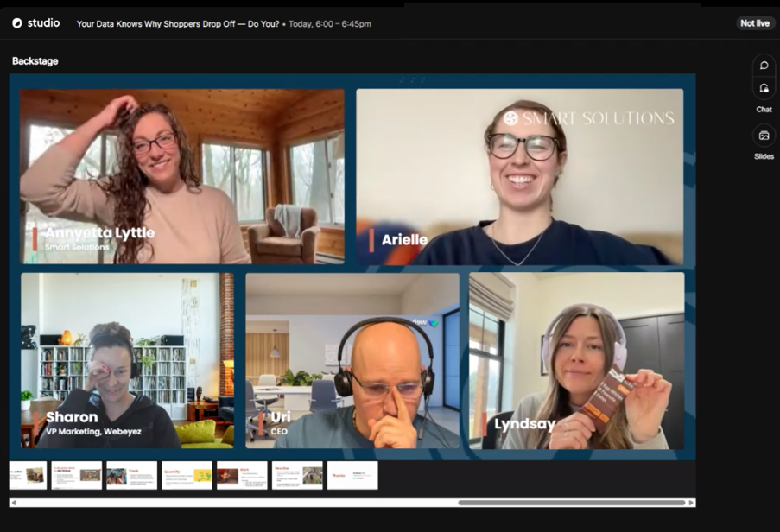Viewport: 780px width, 532px height.
Task: Select the Quantify slide thumbnail
Action: pos(187,475)
